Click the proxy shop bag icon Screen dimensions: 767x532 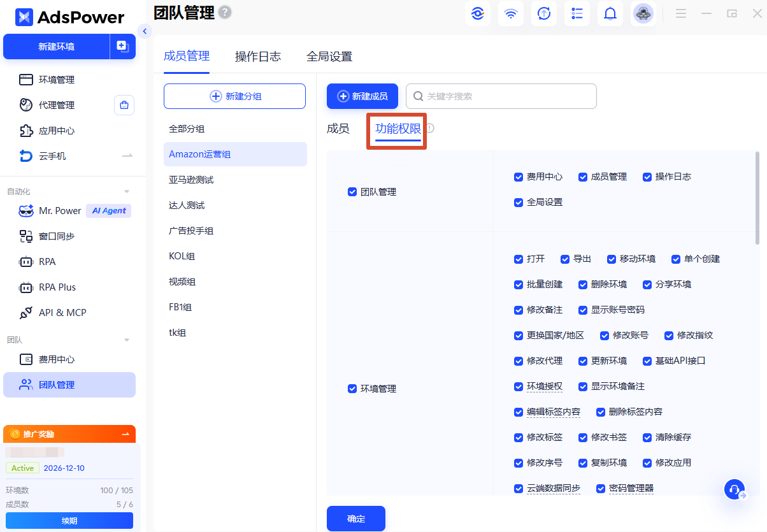(124, 105)
